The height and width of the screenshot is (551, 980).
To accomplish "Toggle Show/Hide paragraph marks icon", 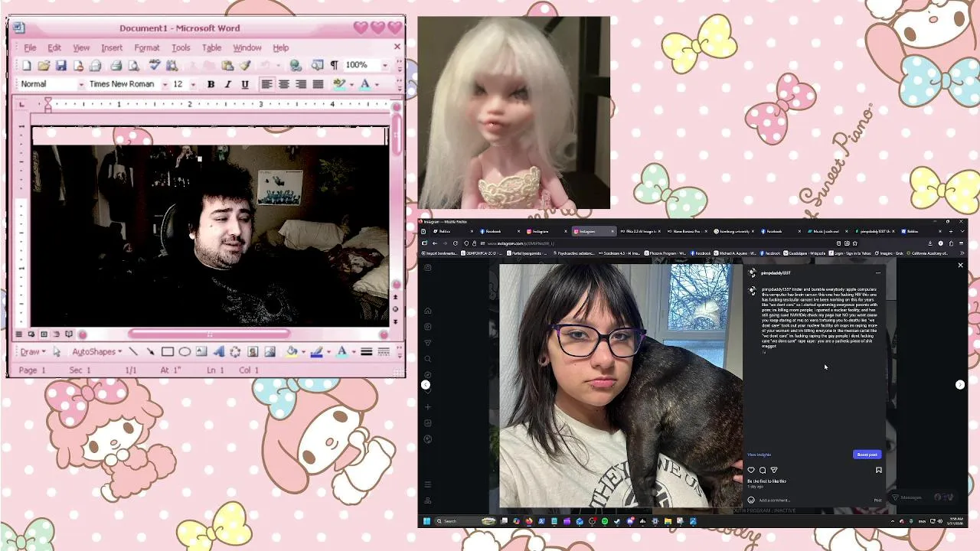I will [x=334, y=66].
